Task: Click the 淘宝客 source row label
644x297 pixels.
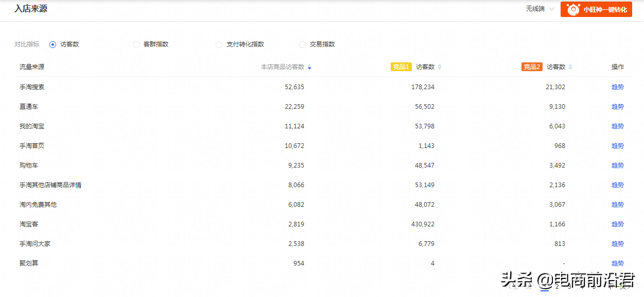Action: (29, 224)
